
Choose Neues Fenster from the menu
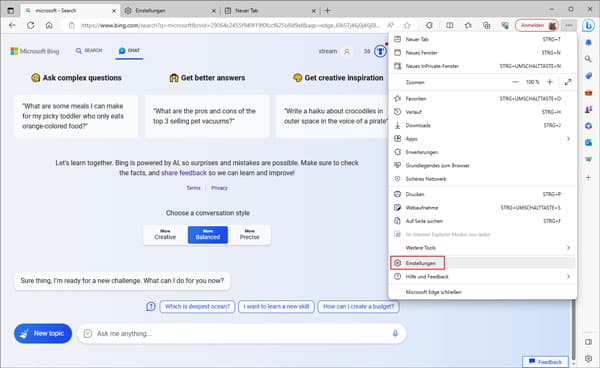coord(483,52)
